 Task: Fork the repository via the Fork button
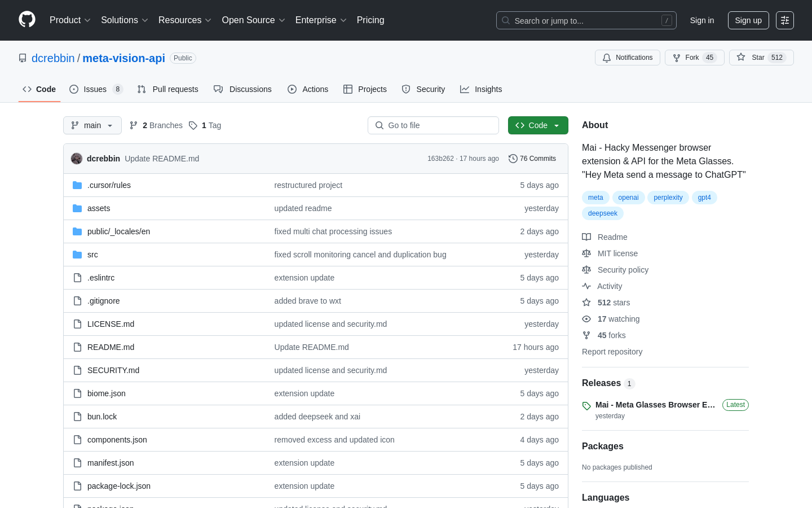(x=694, y=58)
